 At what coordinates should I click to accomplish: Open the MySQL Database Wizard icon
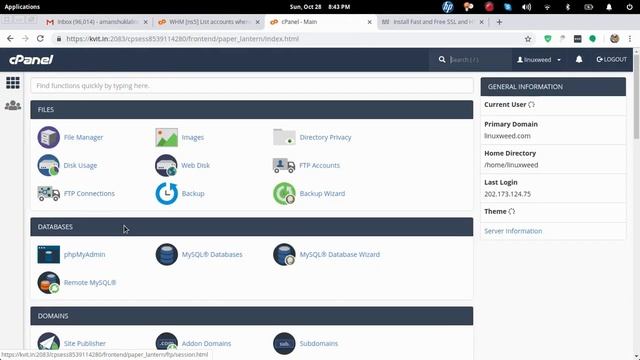(284, 254)
